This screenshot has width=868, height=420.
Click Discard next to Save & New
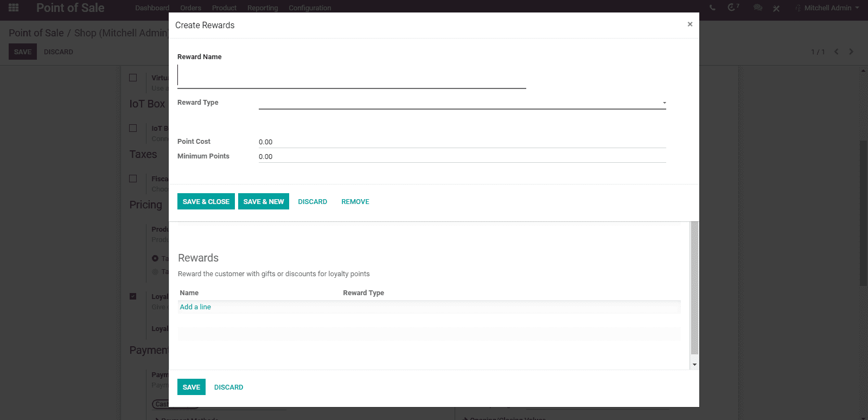click(312, 201)
